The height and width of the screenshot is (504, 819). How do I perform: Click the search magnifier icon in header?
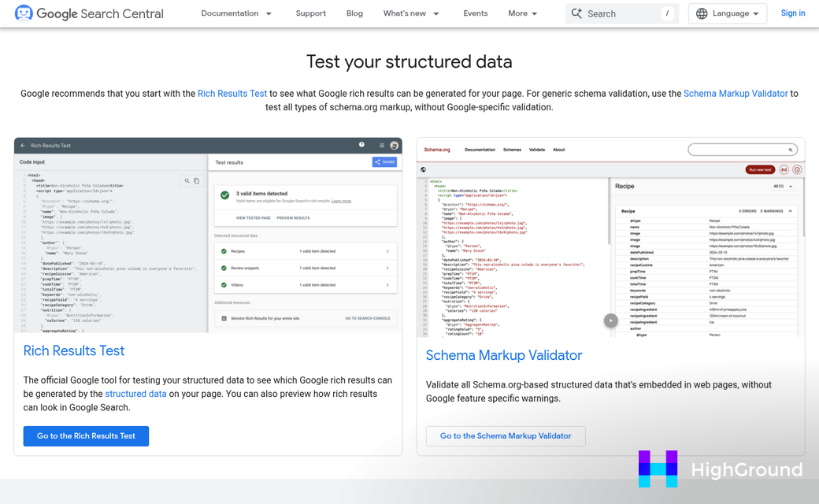tap(576, 13)
